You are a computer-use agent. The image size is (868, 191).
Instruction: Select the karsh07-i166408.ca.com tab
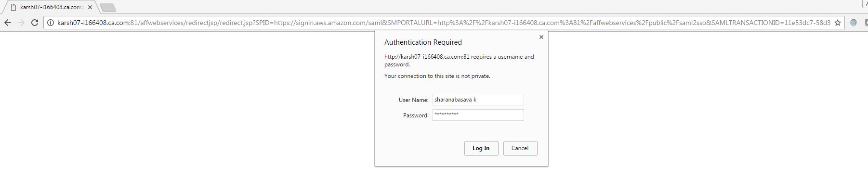pos(50,7)
